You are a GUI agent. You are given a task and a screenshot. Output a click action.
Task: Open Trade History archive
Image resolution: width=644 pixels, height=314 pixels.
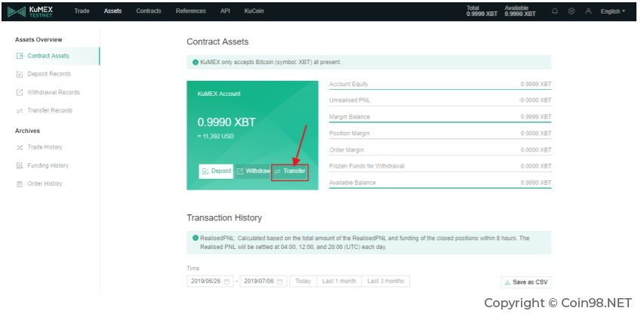45,147
